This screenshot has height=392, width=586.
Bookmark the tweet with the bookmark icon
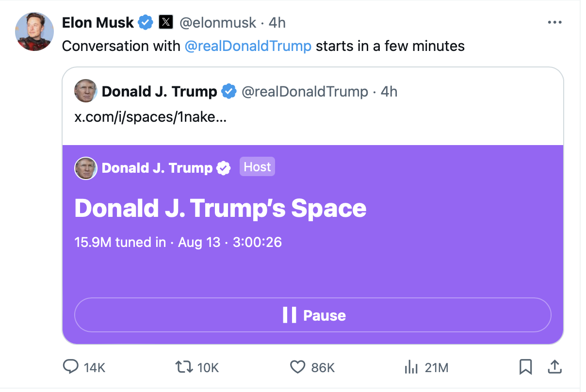525,367
